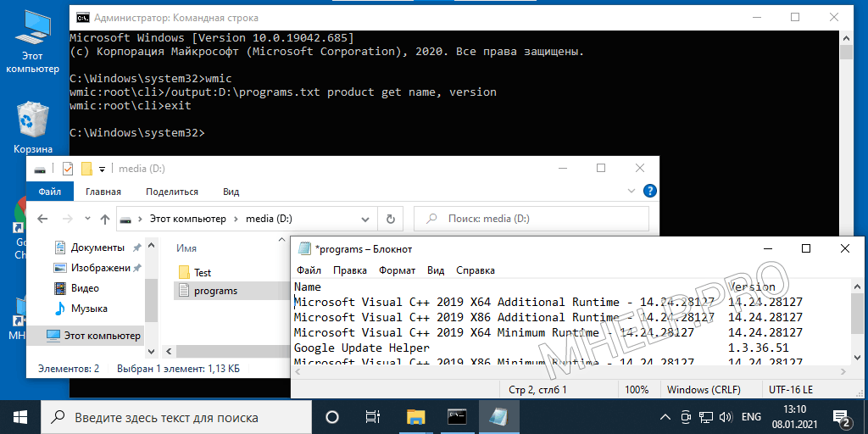Click the Notepad horizontal scroll left arrow

pyautogui.click(x=298, y=373)
